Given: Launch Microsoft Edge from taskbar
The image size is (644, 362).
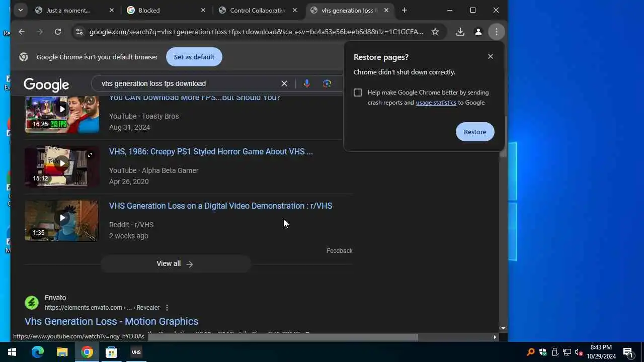Looking at the screenshot, I should pos(38,352).
